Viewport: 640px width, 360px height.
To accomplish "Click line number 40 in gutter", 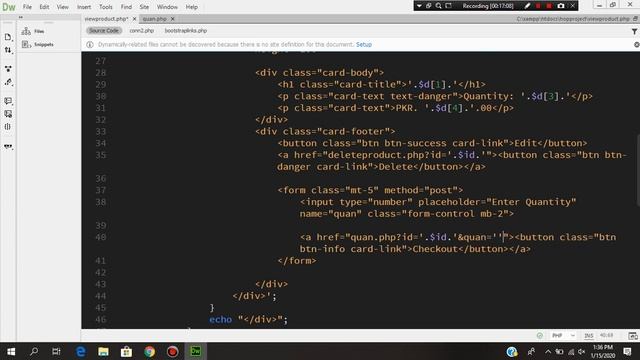I will coord(101,237).
